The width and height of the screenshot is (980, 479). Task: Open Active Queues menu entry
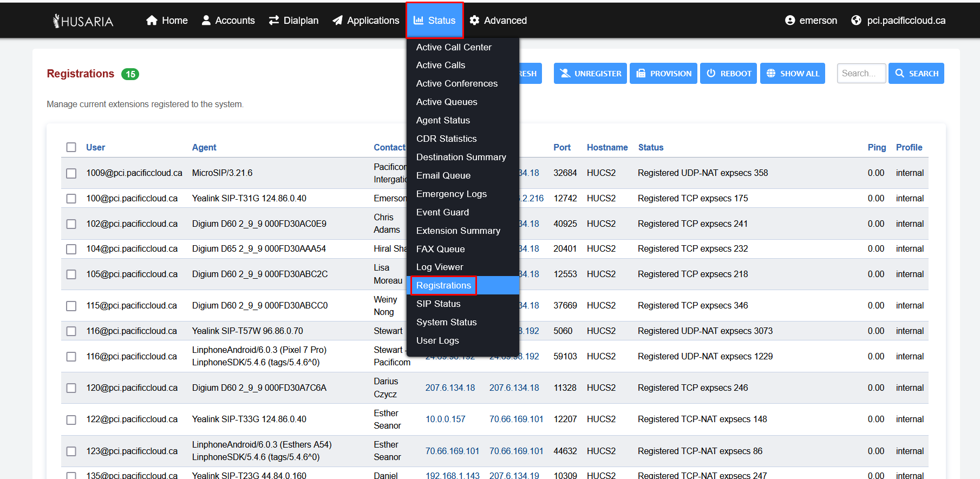click(x=463, y=102)
